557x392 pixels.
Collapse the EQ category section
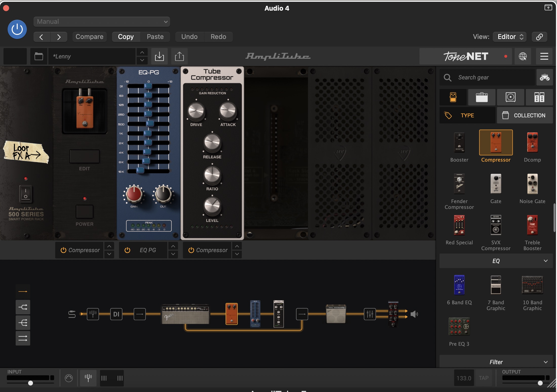coord(496,261)
